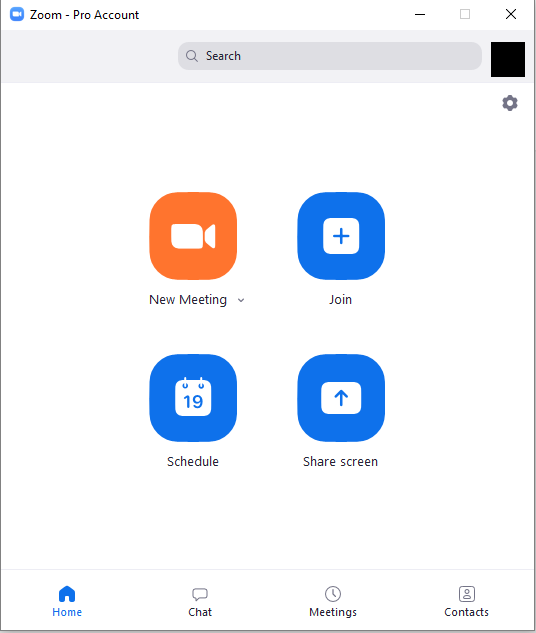Open Settings with the gear icon
This screenshot has width=536, height=633.
click(510, 103)
